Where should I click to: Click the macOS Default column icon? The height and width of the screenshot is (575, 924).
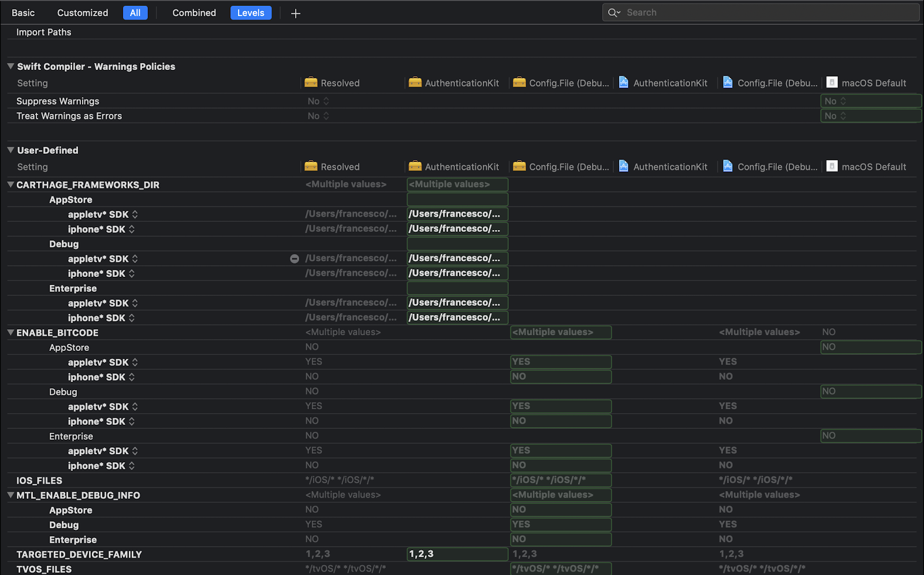tap(832, 82)
